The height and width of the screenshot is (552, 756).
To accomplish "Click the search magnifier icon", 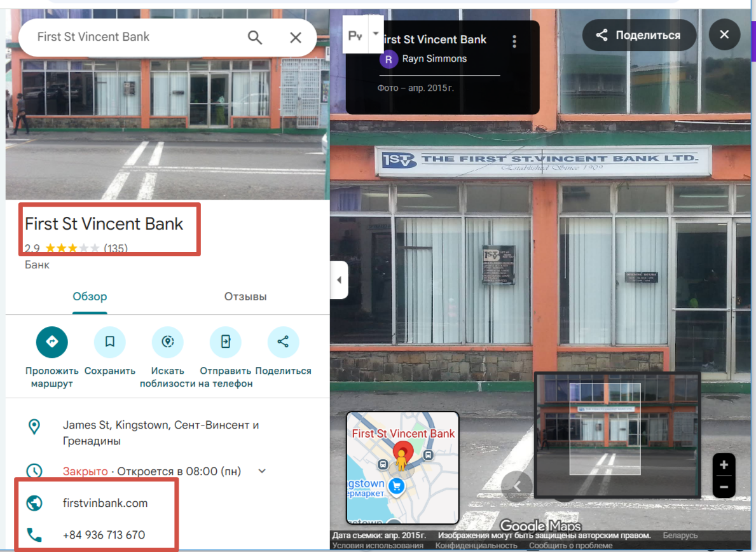I will tap(255, 38).
